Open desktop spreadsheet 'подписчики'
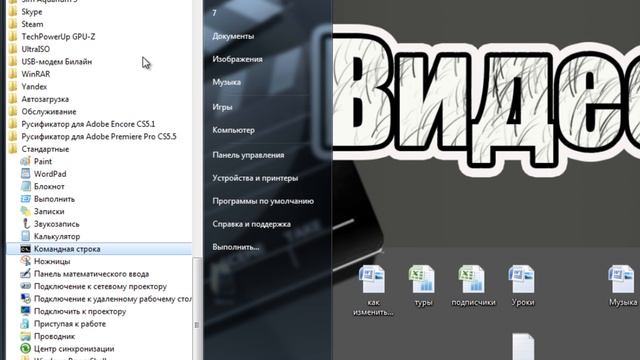The height and width of the screenshot is (360, 640). [473, 286]
